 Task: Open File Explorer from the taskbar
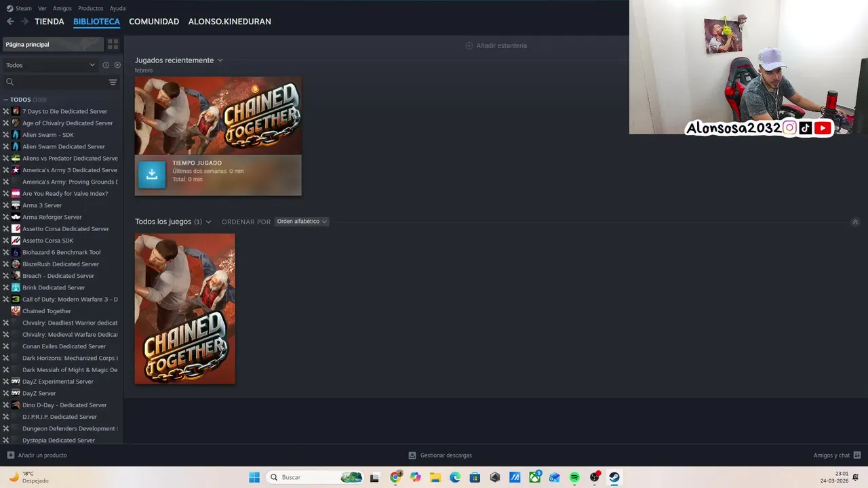435,477
